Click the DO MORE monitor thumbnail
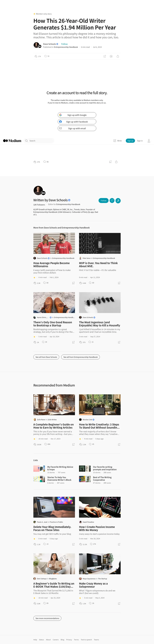The image size is (154, 644). coord(100,564)
